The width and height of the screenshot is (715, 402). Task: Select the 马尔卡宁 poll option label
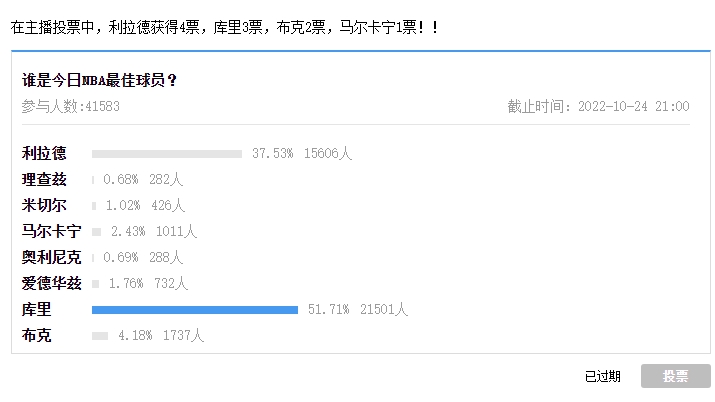[x=52, y=231]
